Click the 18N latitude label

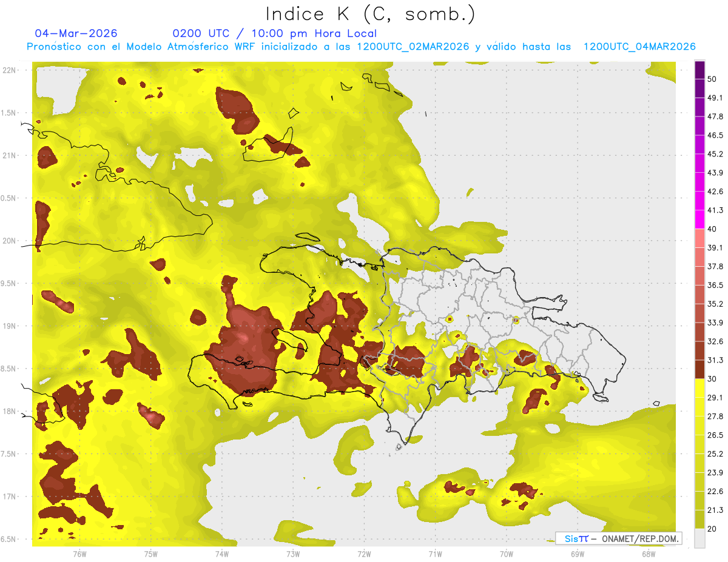point(9,411)
